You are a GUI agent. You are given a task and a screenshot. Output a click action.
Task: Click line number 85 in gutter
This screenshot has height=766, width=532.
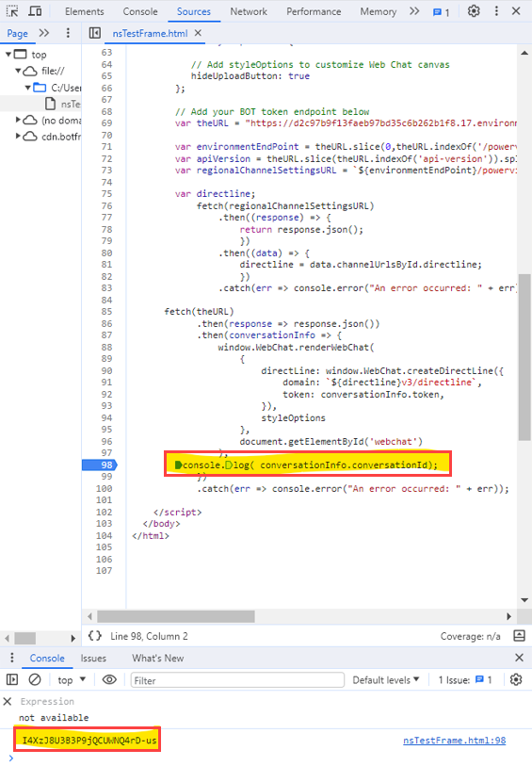(x=107, y=311)
